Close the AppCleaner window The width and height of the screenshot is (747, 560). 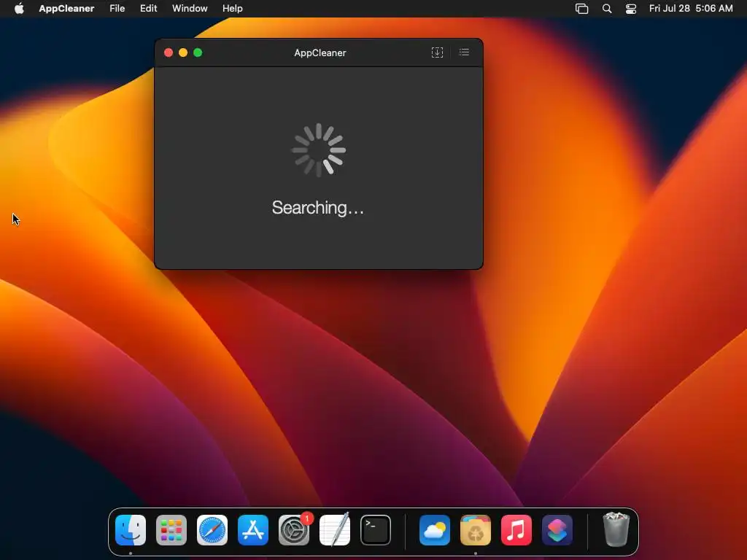click(169, 52)
